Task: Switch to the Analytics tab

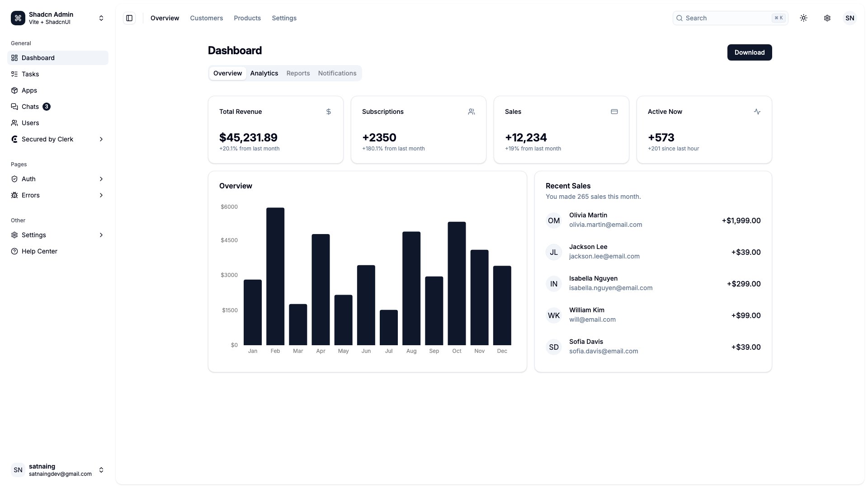Action: coord(264,73)
